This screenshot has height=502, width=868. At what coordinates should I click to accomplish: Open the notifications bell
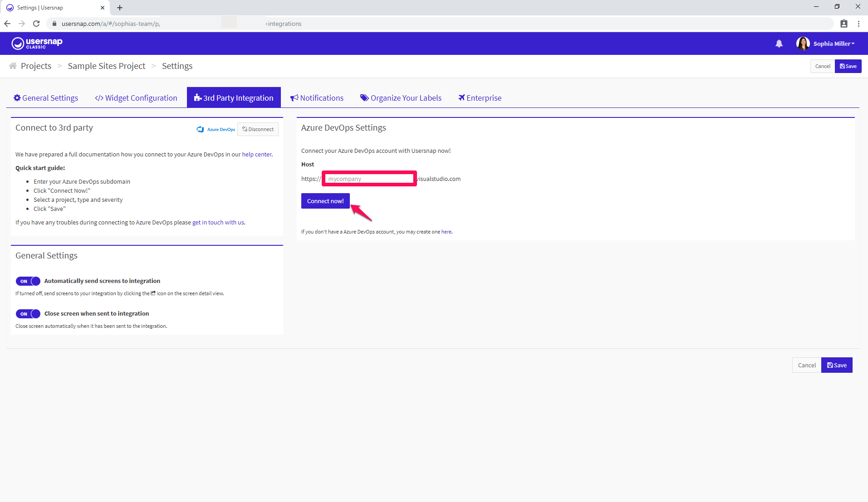779,44
